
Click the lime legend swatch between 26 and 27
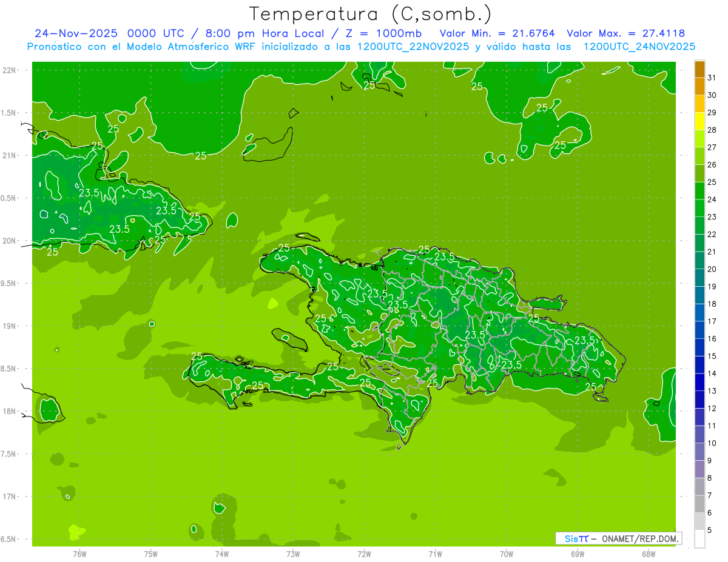coord(699,156)
